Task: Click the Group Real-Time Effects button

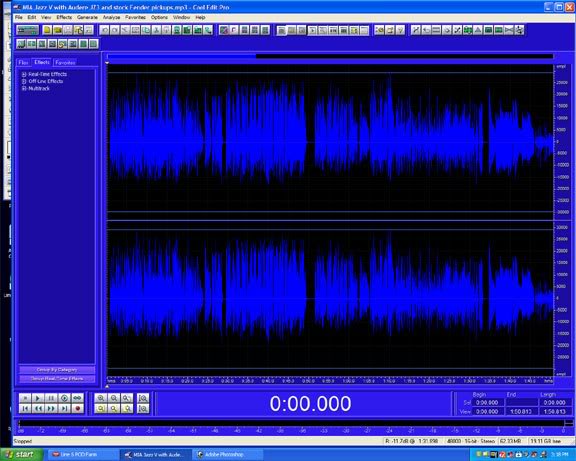Action: tap(57, 378)
